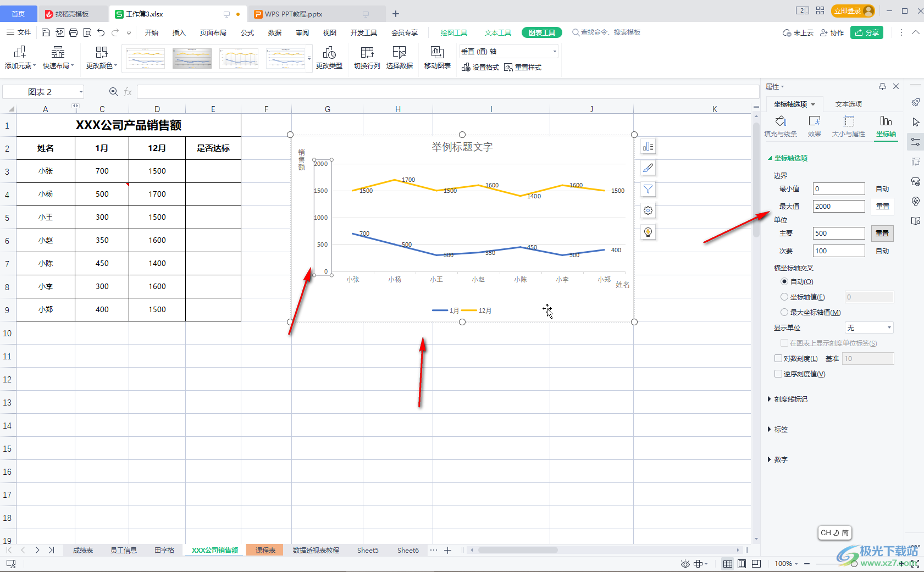Viewport: 924px width, 572px height.
Task: Click Reset (重置) for major unit
Action: [x=882, y=233]
